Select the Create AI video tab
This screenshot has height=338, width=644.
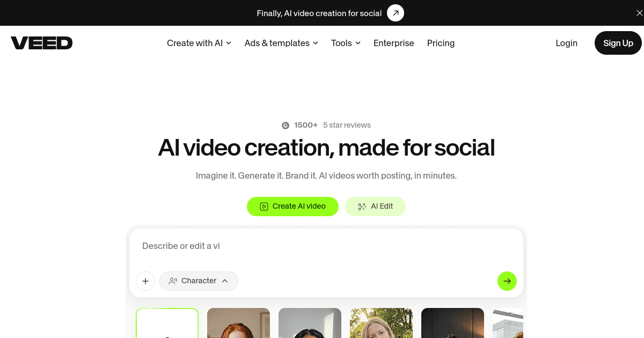pos(292,207)
